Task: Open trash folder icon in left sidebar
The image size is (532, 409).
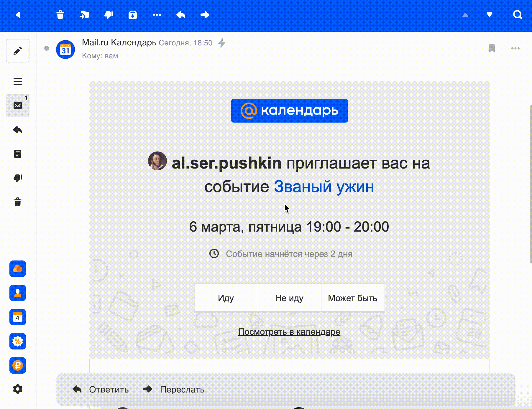Action: pos(18,202)
